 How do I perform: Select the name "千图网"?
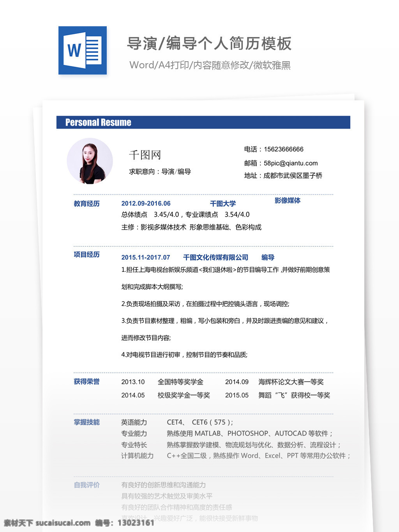(x=145, y=155)
